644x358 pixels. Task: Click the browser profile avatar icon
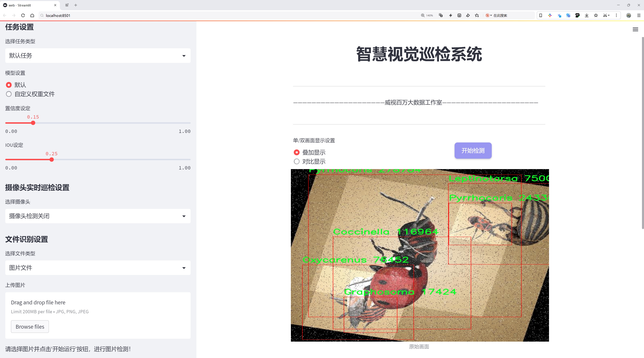(628, 15)
